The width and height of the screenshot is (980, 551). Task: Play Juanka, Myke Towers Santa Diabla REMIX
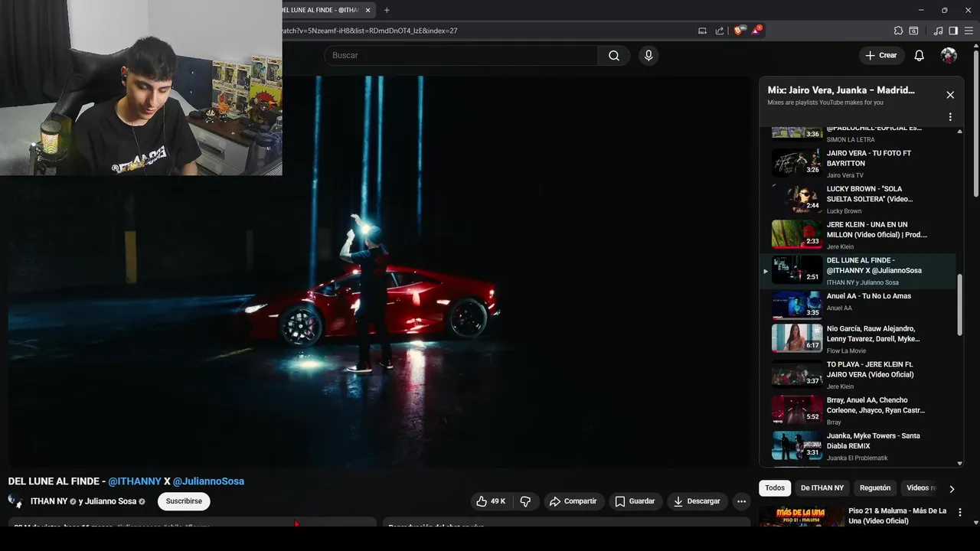click(x=857, y=446)
